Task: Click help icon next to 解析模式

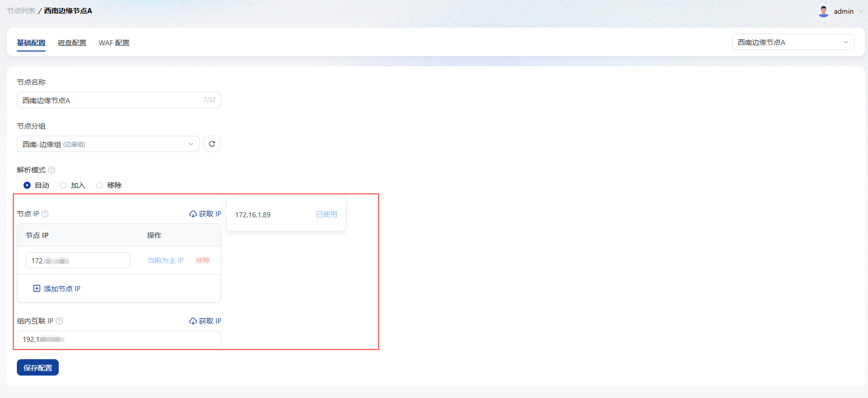Action: coord(52,170)
